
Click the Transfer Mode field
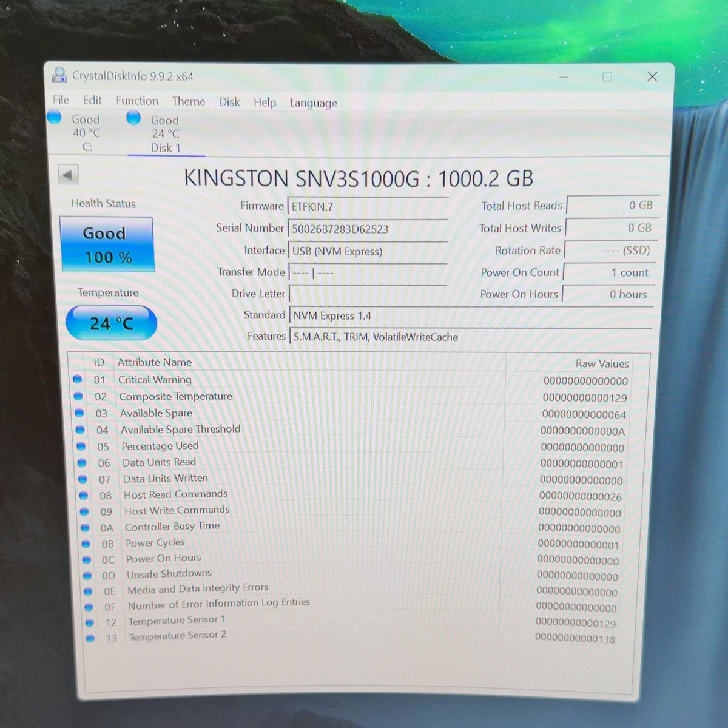point(368,273)
